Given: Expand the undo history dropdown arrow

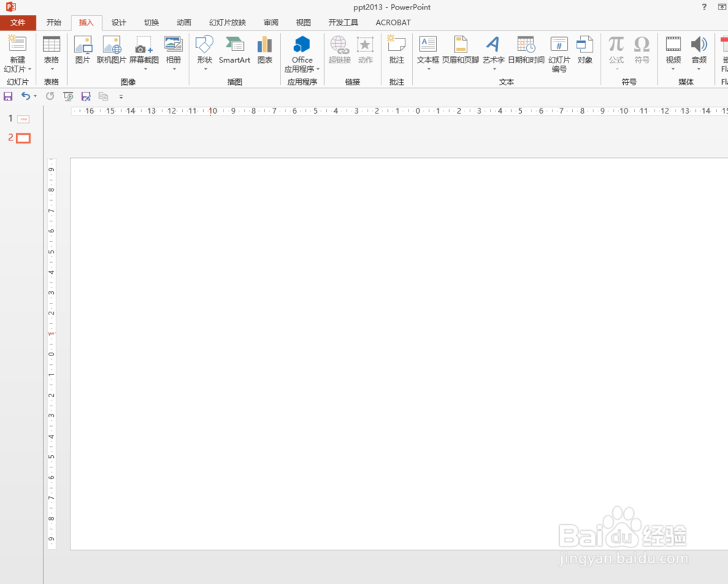Looking at the screenshot, I should pyautogui.click(x=35, y=97).
